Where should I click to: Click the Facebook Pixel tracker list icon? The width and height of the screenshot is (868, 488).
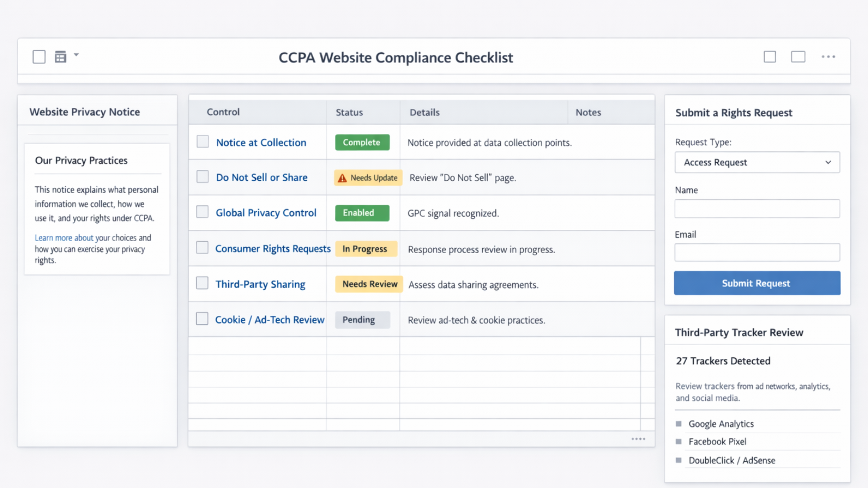678,442
